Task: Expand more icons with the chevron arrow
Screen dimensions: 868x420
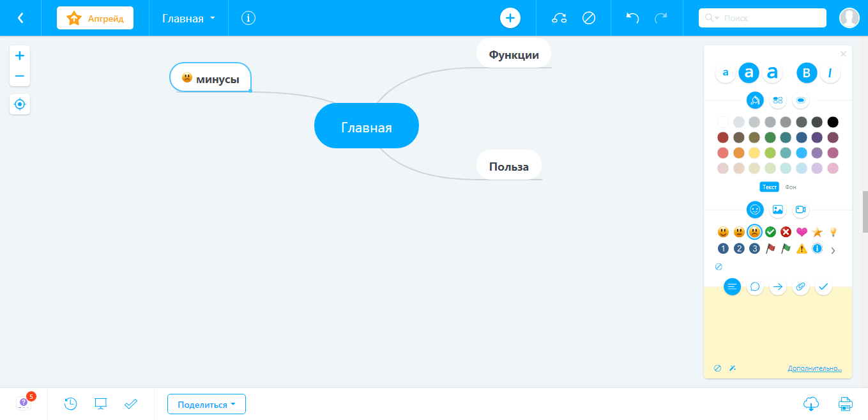Action: click(833, 251)
